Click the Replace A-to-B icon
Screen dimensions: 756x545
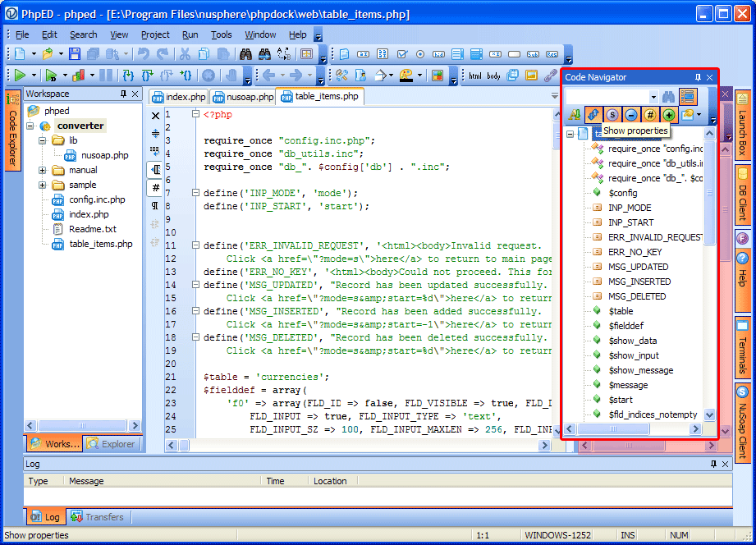coord(283,54)
